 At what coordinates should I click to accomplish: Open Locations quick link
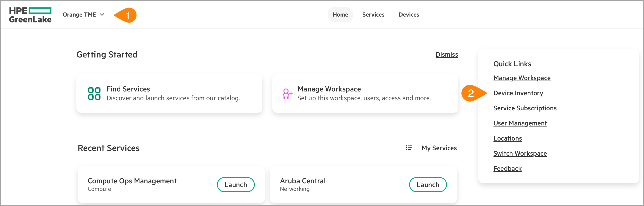point(507,138)
